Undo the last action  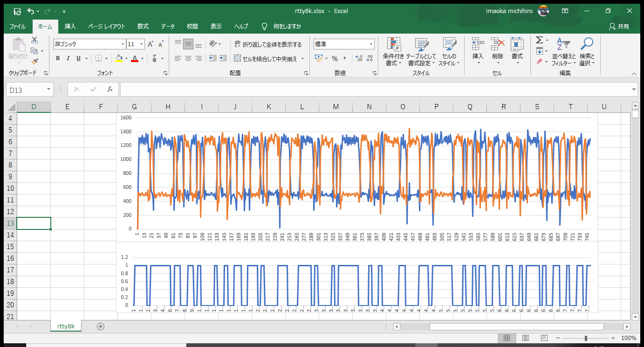[31, 11]
